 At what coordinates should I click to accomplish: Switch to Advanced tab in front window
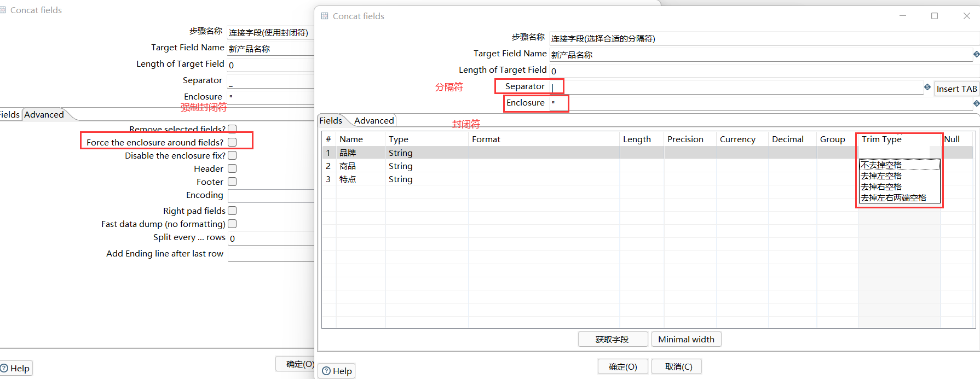click(374, 120)
